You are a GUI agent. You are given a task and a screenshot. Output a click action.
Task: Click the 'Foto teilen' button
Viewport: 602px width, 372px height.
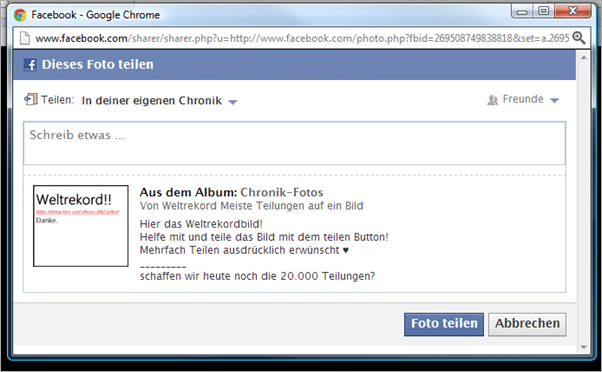pyautogui.click(x=444, y=324)
